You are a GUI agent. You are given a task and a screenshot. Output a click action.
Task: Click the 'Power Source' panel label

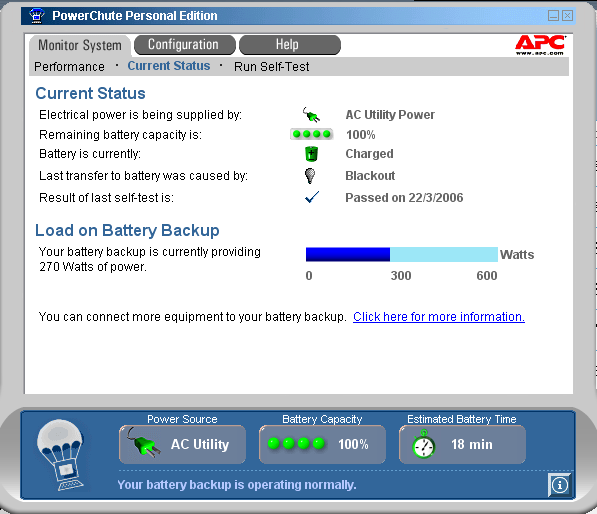tap(182, 419)
